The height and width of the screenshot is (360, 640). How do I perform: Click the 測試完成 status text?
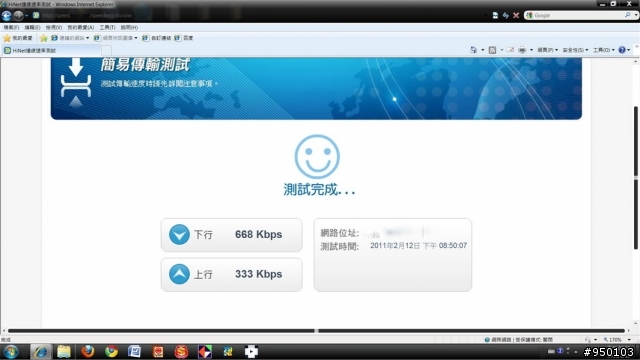319,189
